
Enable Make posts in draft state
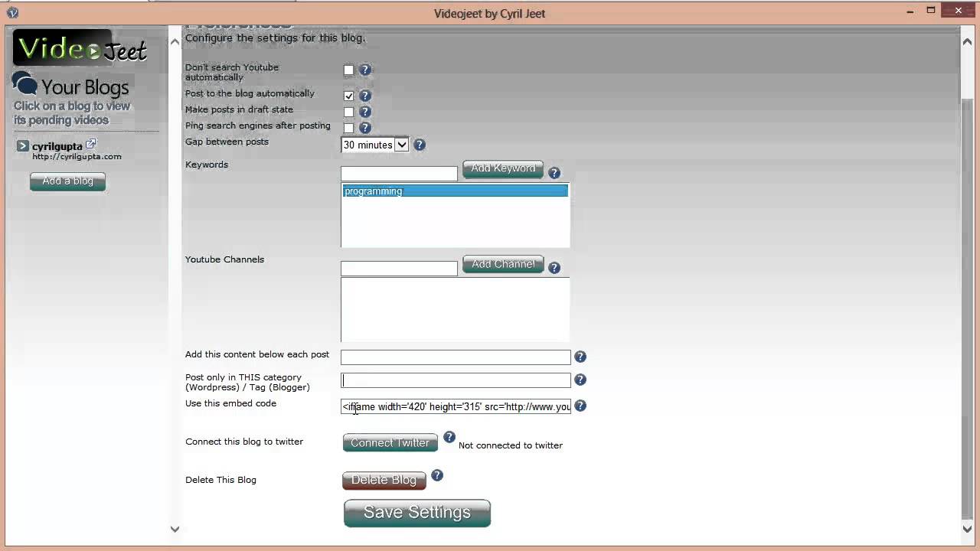click(x=348, y=112)
